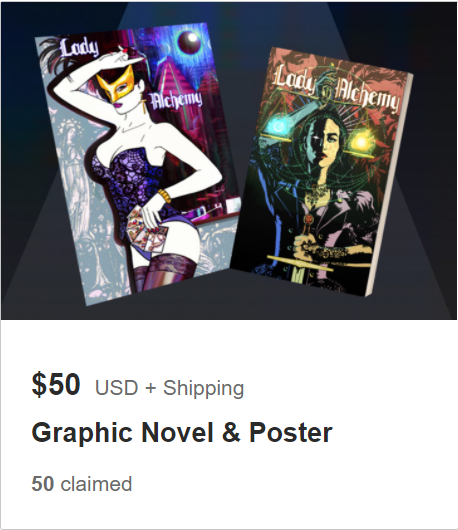Click the masked woman poster image

click(x=137, y=164)
